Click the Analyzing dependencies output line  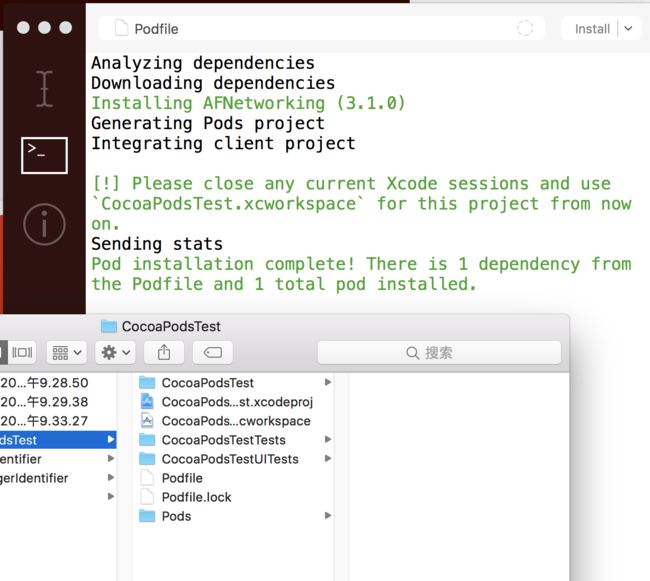coord(203,63)
